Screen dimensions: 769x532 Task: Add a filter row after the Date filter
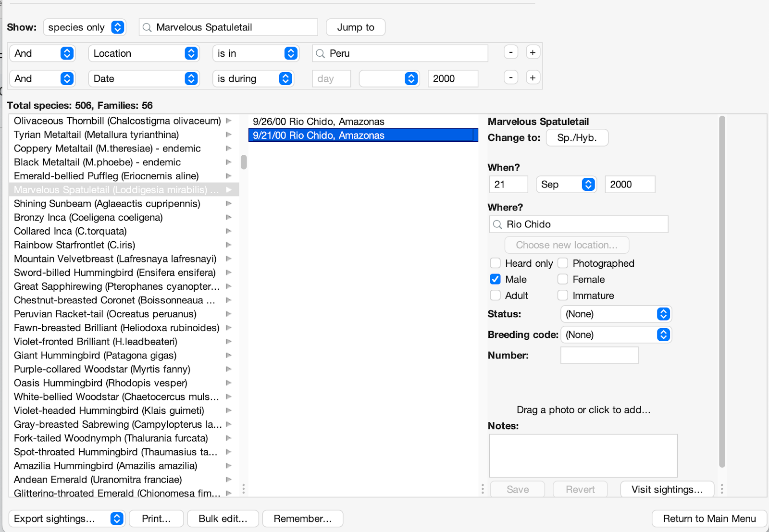click(533, 78)
